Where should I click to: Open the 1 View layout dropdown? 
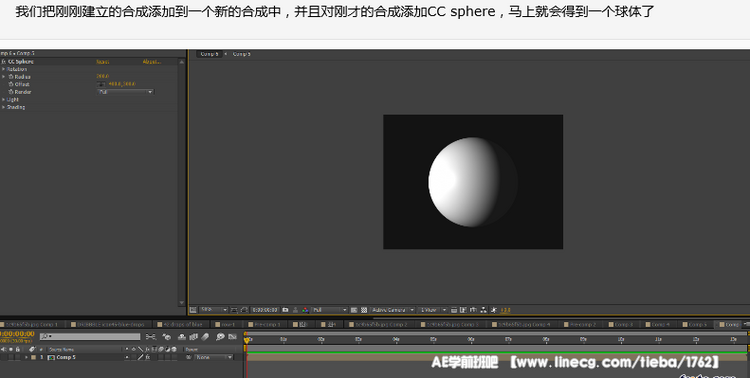(433, 310)
